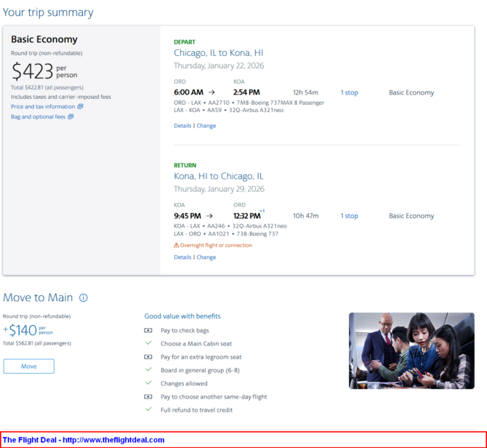Click the fee icon beside Pay to check bags
This screenshot has height=448, width=487.
(148, 331)
